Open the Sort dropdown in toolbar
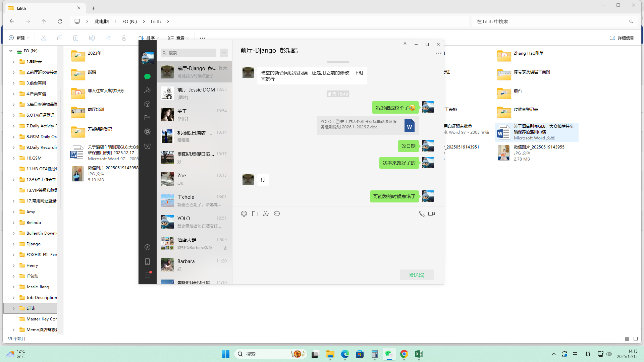The image size is (644, 362). (149, 38)
